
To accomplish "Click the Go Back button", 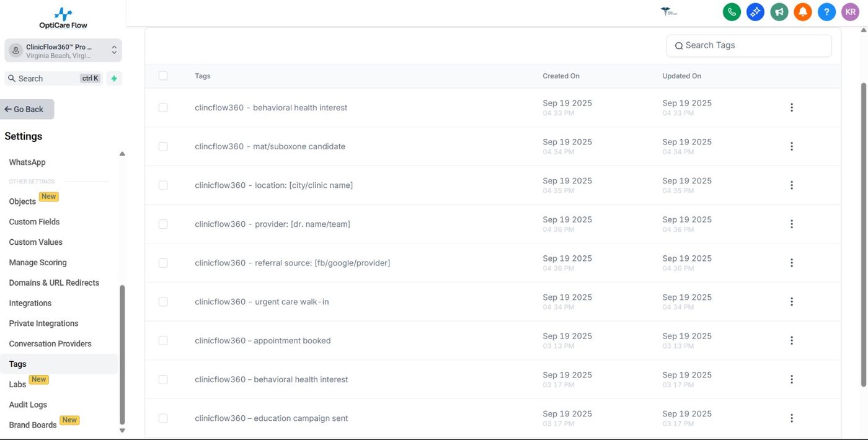I will click(x=27, y=109).
